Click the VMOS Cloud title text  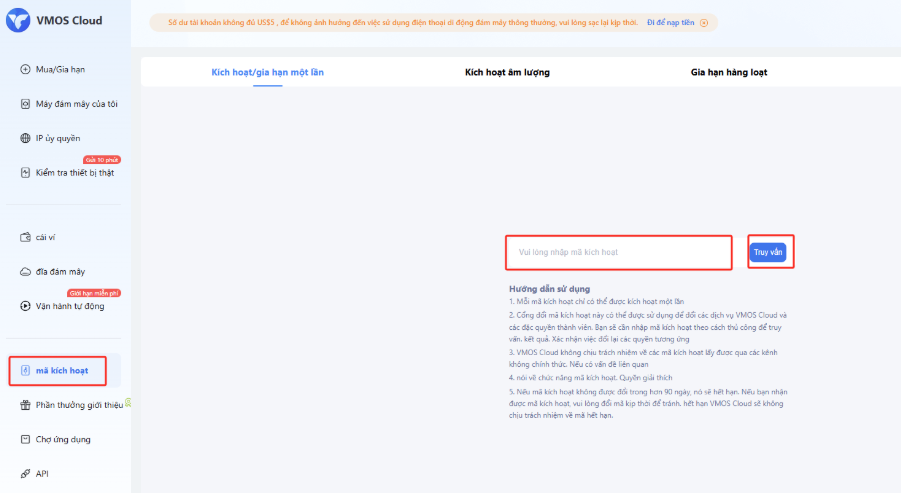point(69,21)
